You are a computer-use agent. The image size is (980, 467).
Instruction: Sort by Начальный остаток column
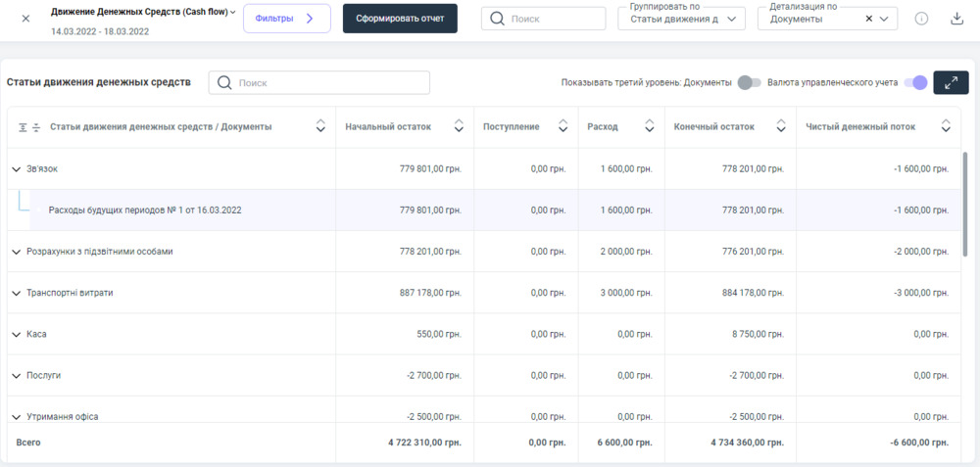pyautogui.click(x=459, y=126)
